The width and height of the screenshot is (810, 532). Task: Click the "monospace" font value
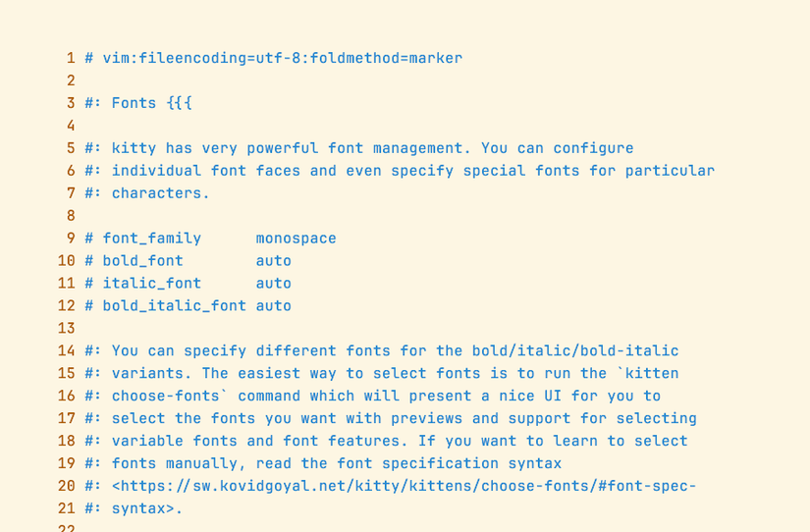coord(296,239)
